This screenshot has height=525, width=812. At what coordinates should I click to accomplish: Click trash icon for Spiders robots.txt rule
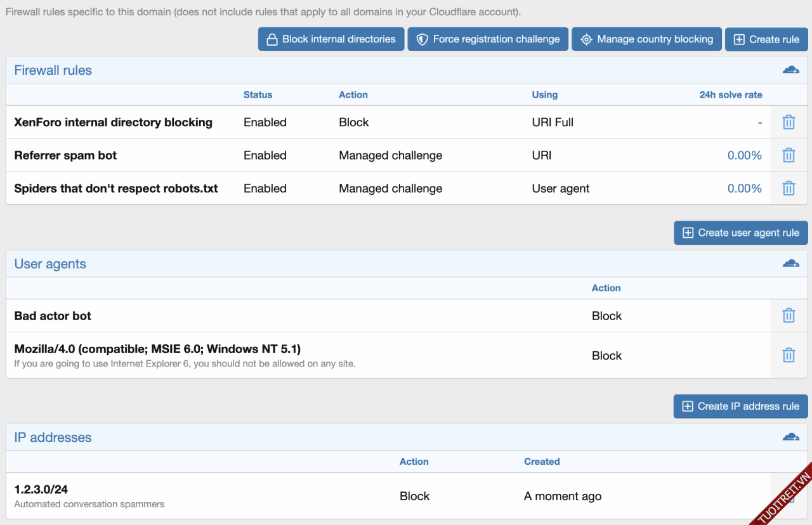[789, 188]
